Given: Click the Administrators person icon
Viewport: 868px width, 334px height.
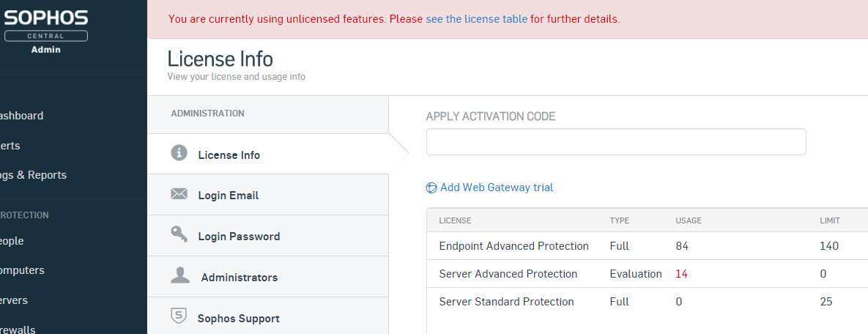Looking at the screenshot, I should pos(180,275).
